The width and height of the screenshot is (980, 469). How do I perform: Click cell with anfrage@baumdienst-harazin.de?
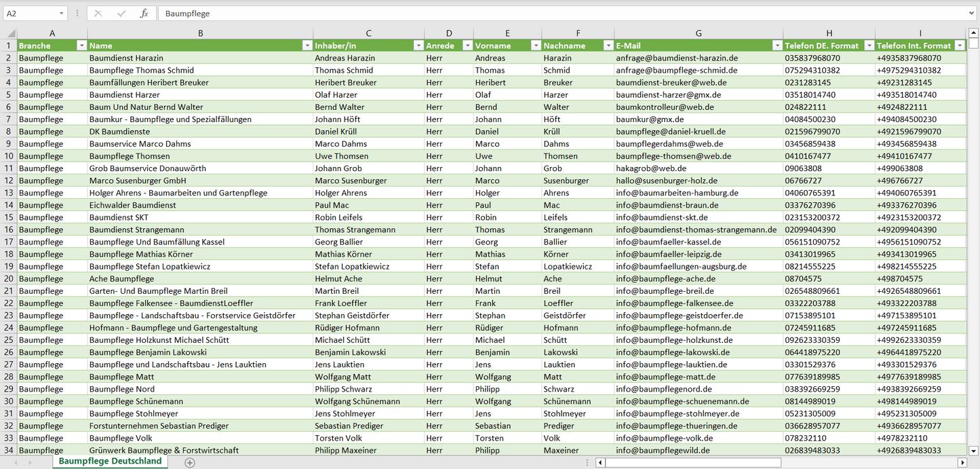(677, 58)
